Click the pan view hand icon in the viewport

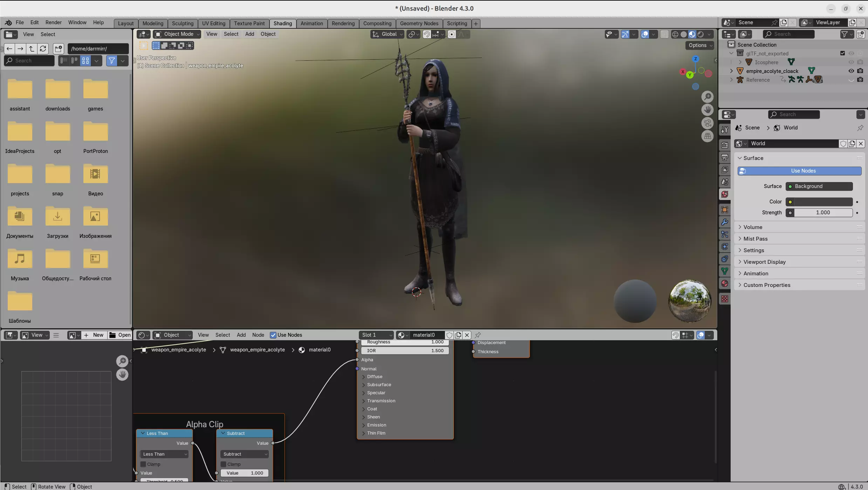(x=708, y=110)
